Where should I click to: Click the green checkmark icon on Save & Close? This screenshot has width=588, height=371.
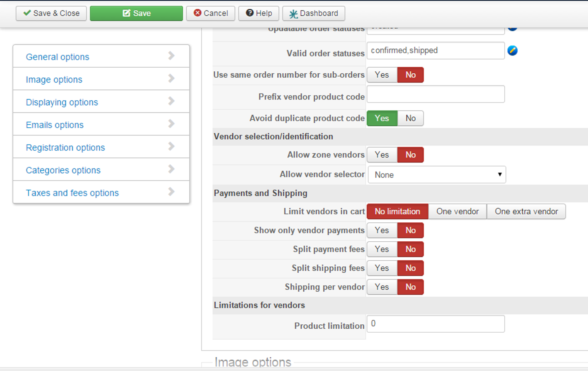(27, 13)
